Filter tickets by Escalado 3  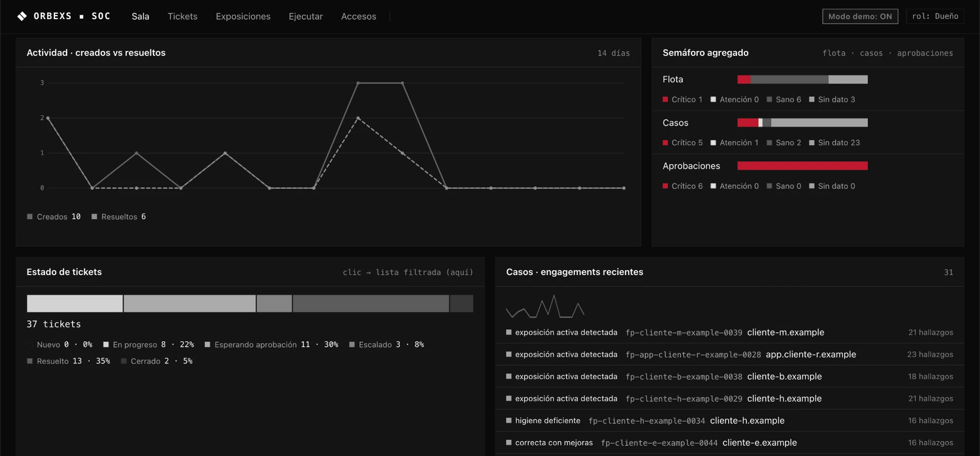tap(387, 345)
